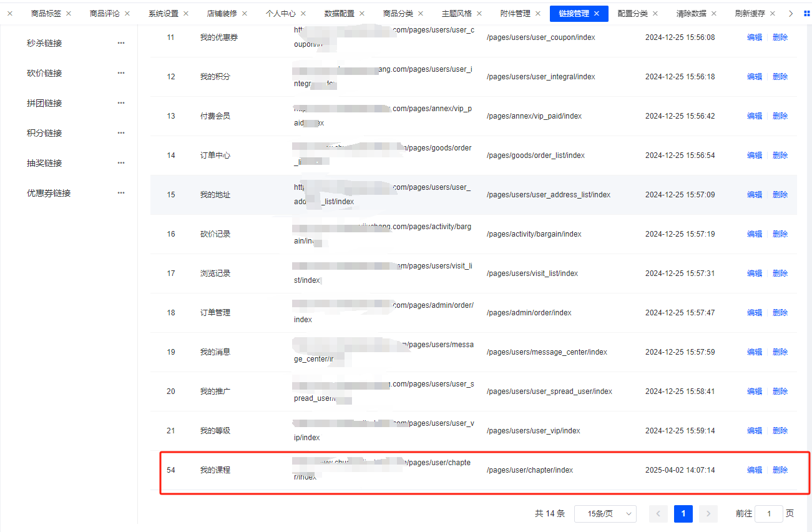
Task: Click the 2025-04-02 14:07:14 timestamp cell
Action: [x=680, y=470]
